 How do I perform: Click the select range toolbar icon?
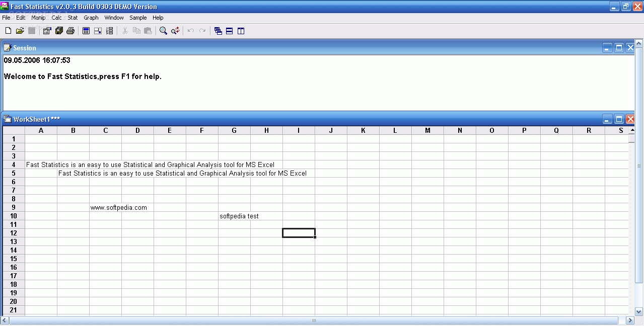click(x=98, y=31)
